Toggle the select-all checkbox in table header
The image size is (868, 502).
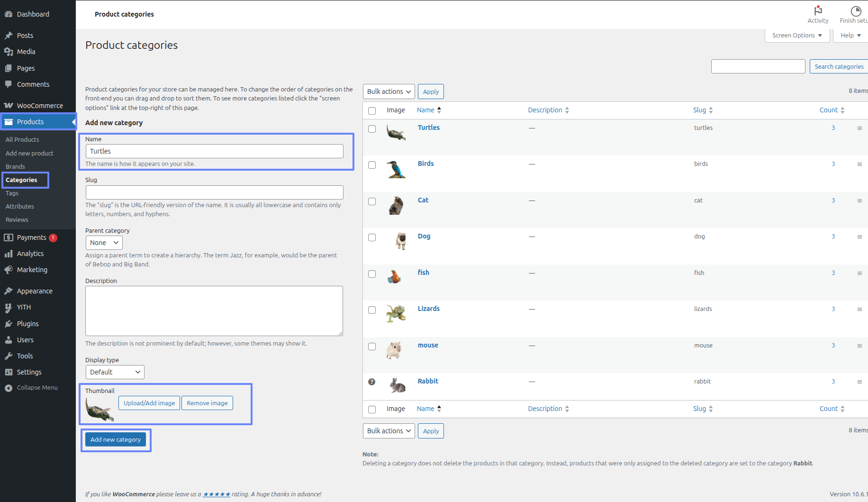point(372,111)
